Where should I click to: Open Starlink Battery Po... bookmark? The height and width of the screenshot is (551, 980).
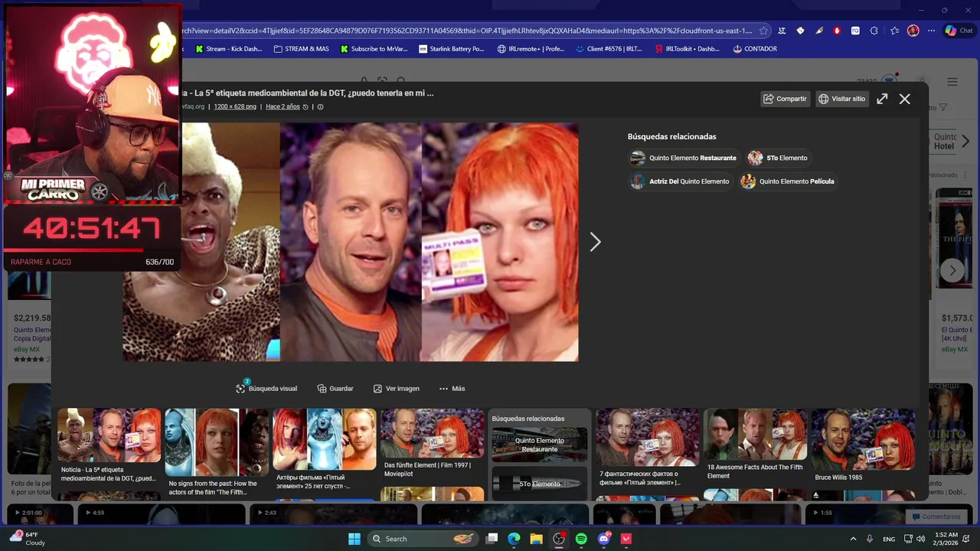[x=452, y=49]
